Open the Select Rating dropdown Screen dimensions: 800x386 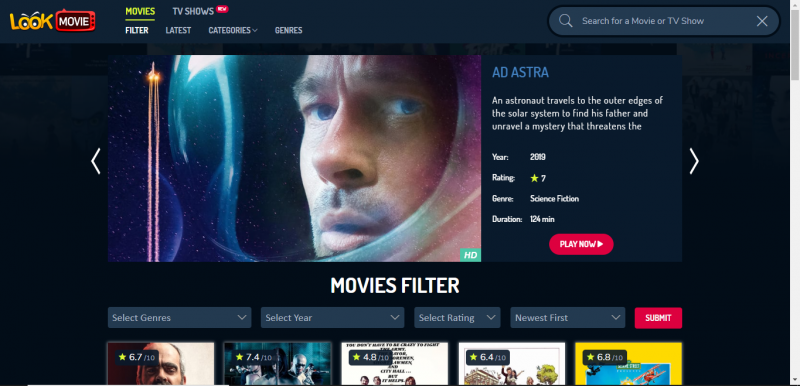tap(457, 318)
